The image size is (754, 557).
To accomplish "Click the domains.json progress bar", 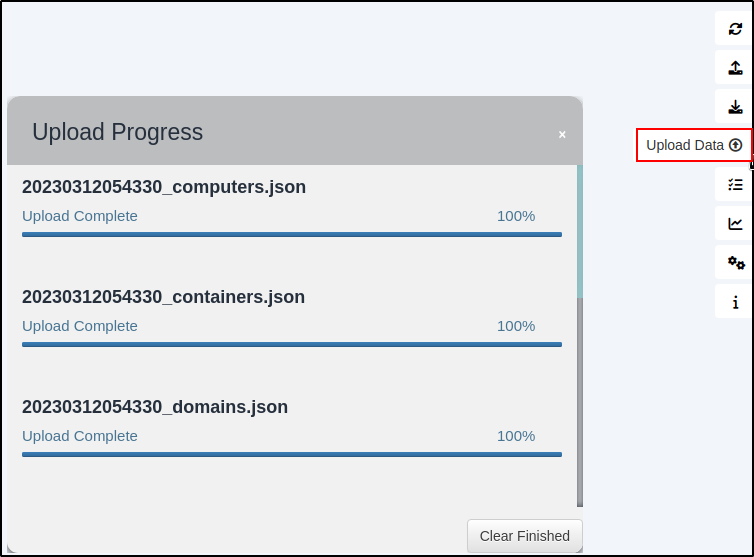I will pyautogui.click(x=292, y=455).
